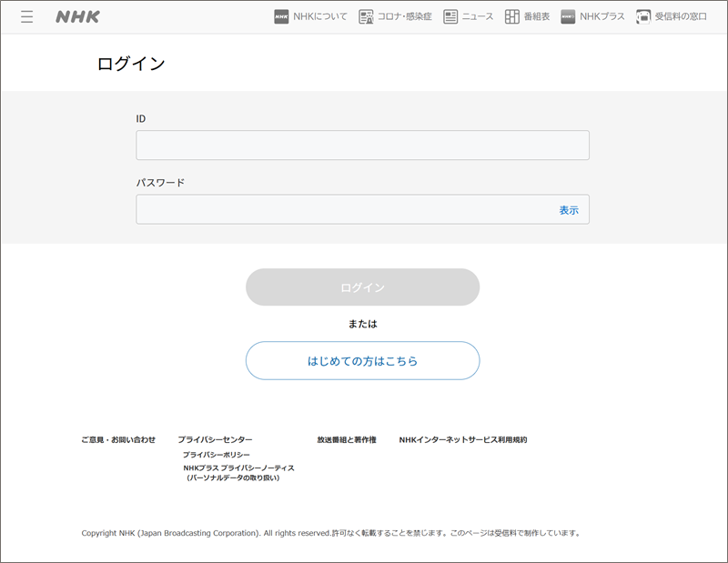728x563 pixels.
Task: Open 放送番組と著作権 footer link
Action: (x=347, y=440)
